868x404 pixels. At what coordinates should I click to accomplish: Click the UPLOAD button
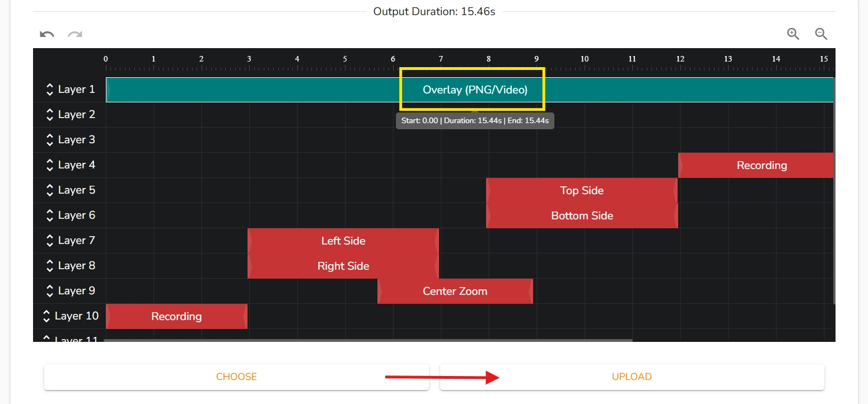click(632, 377)
